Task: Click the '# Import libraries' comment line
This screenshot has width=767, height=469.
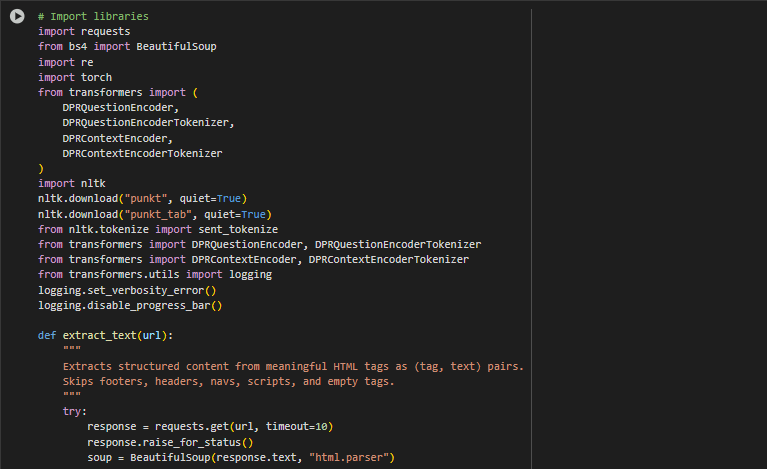Action: (93, 16)
